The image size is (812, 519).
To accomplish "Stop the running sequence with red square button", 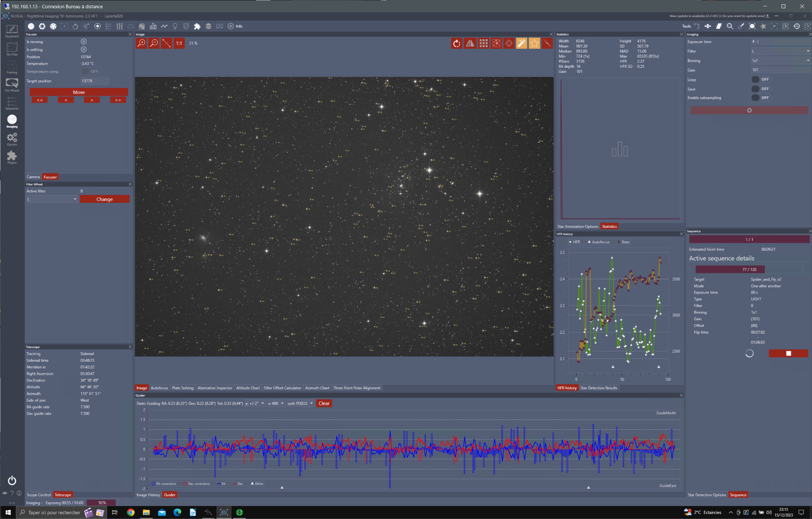I will tap(788, 353).
